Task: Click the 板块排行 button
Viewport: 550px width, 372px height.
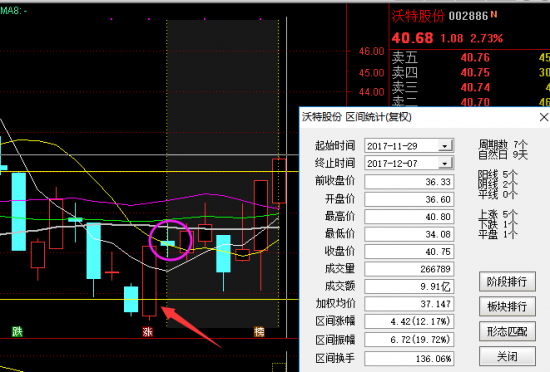Action: pos(507,306)
